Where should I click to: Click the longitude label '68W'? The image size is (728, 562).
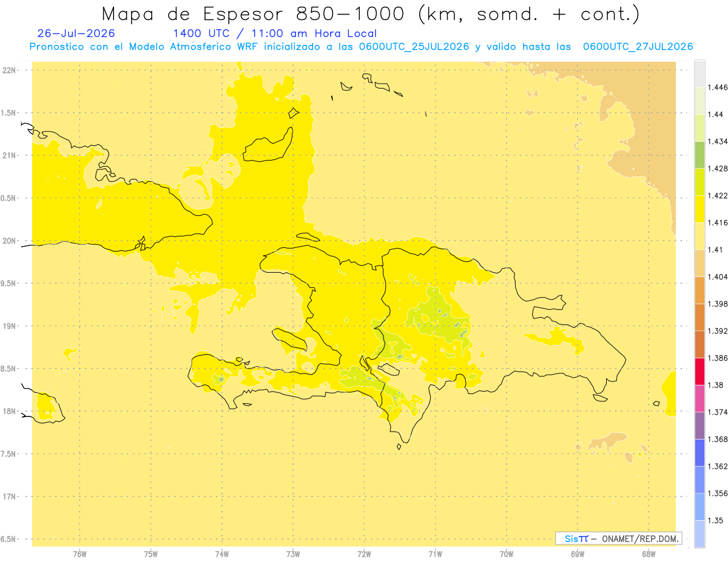click(x=649, y=554)
